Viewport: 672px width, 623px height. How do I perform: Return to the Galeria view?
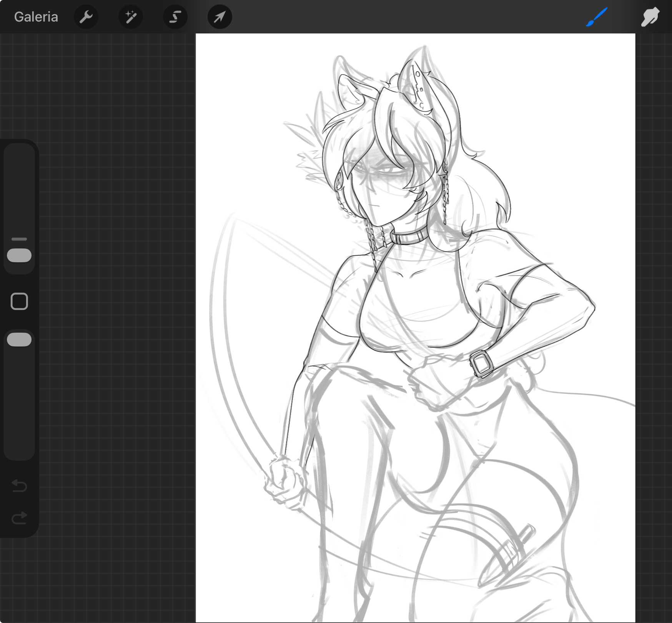coord(36,17)
